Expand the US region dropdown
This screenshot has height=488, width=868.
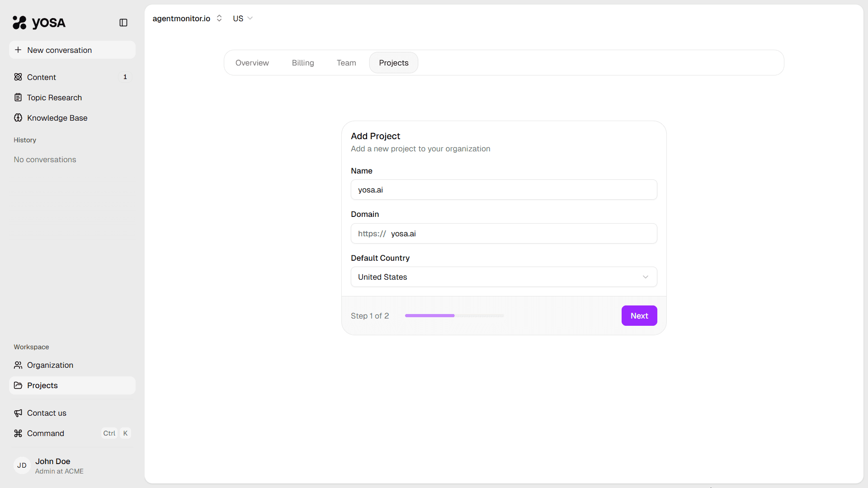click(242, 19)
